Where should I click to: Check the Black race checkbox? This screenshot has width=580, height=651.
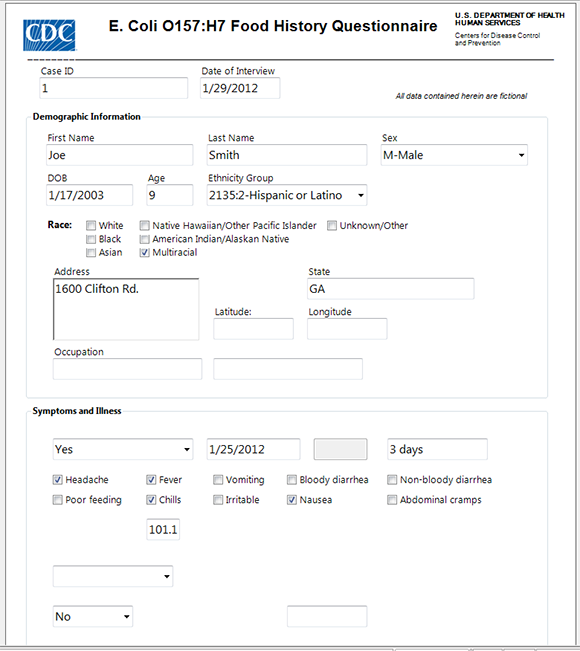tap(91, 239)
